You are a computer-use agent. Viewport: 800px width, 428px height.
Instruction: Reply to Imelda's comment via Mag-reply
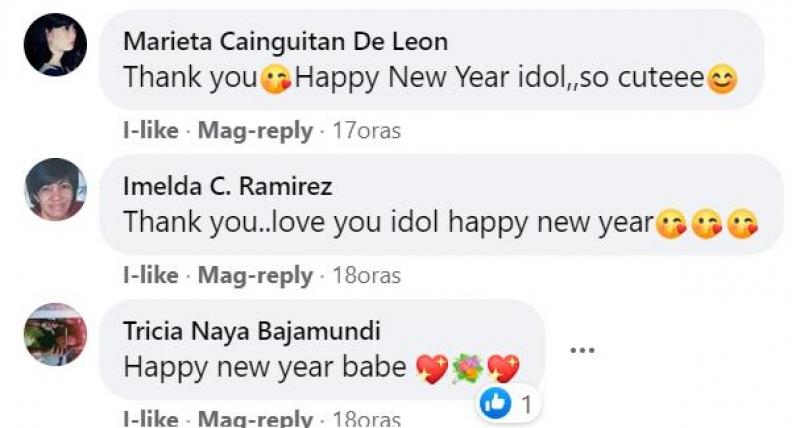pos(255,276)
